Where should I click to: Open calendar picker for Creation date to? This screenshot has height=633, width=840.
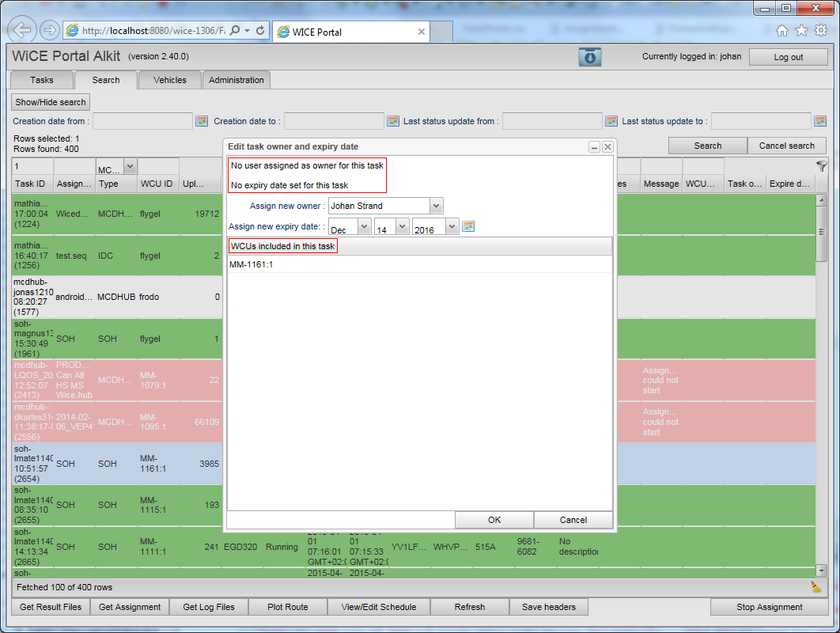393,121
